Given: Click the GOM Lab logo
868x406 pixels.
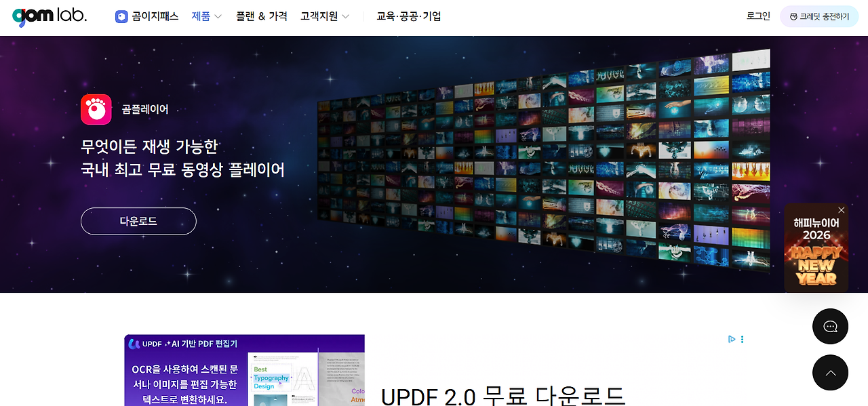Looking at the screenshot, I should tap(50, 16).
